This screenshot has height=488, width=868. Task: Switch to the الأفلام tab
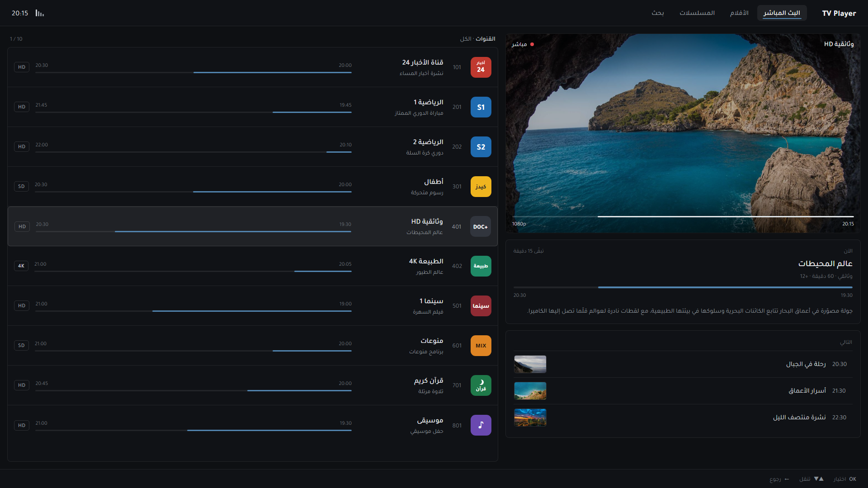coord(739,13)
